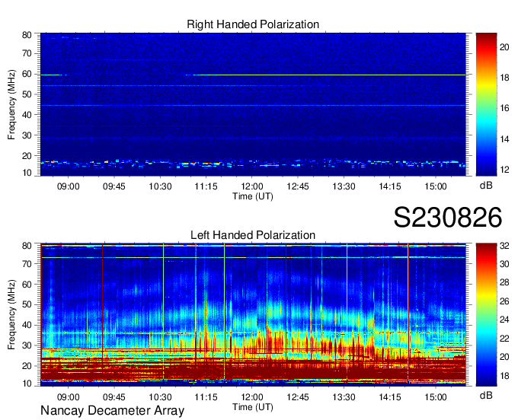Click the 30 MHz tick label on the left-handed plot
The image size is (518, 420).
pos(27,345)
